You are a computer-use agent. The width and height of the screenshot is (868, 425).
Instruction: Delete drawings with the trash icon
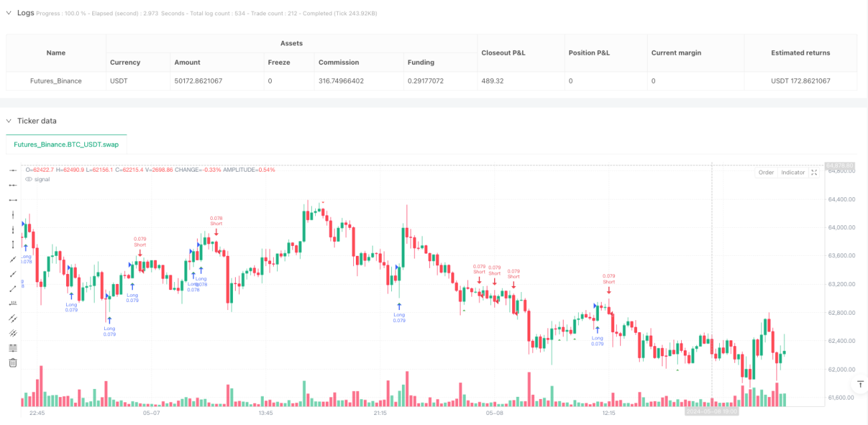[x=13, y=362]
